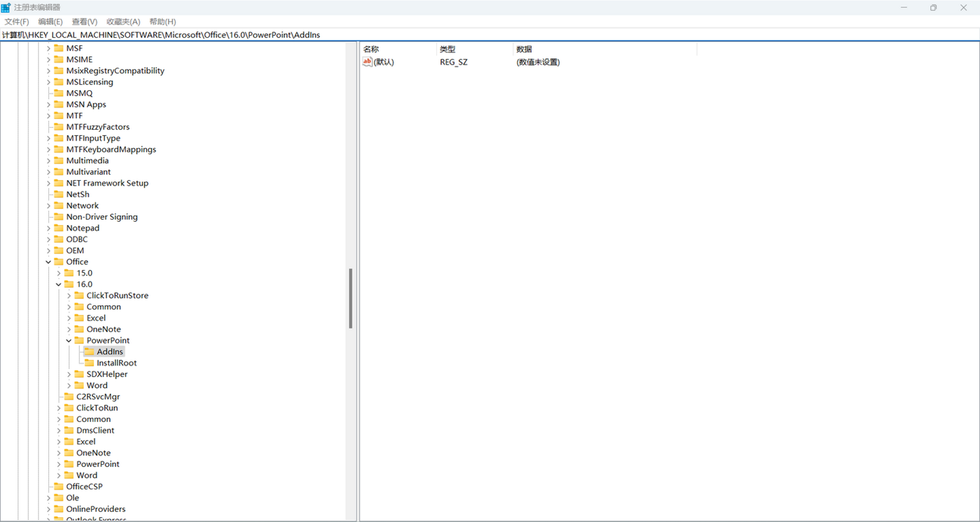Collapse the Office tree node

(48, 262)
